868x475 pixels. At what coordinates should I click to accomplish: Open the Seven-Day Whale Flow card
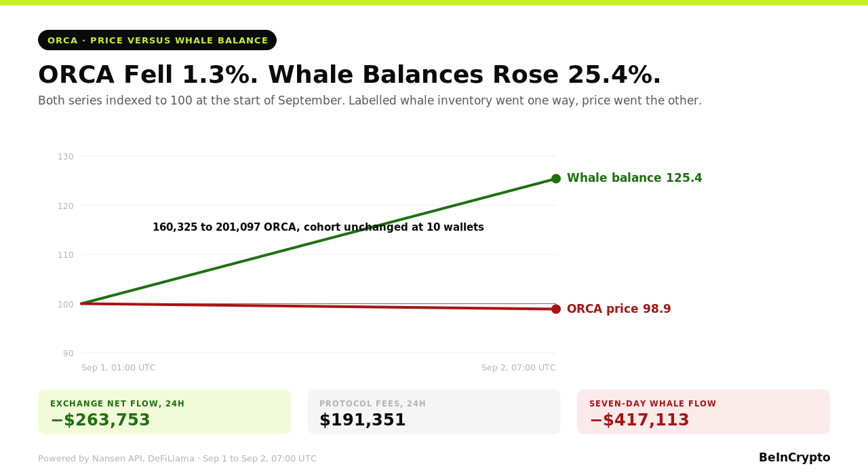click(x=703, y=412)
